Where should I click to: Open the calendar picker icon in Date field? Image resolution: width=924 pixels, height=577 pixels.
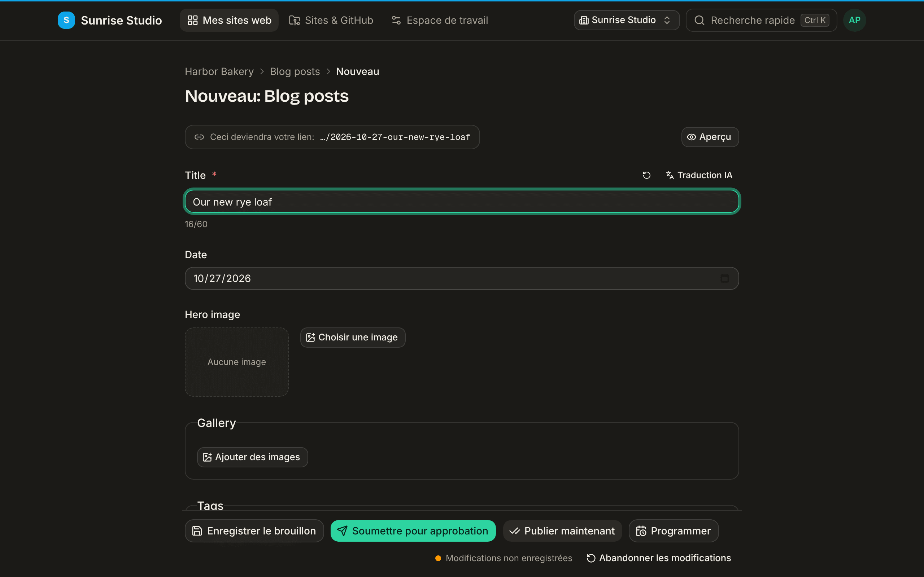pos(724,278)
